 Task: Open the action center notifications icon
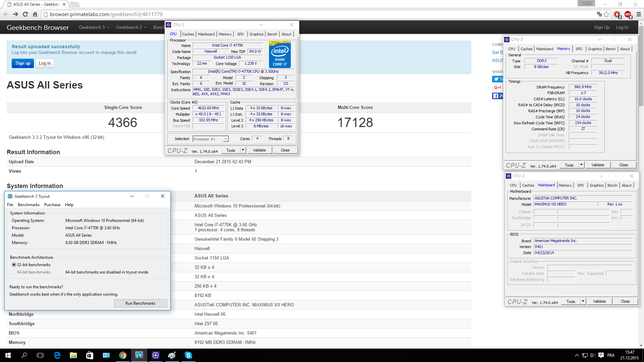tap(601, 355)
